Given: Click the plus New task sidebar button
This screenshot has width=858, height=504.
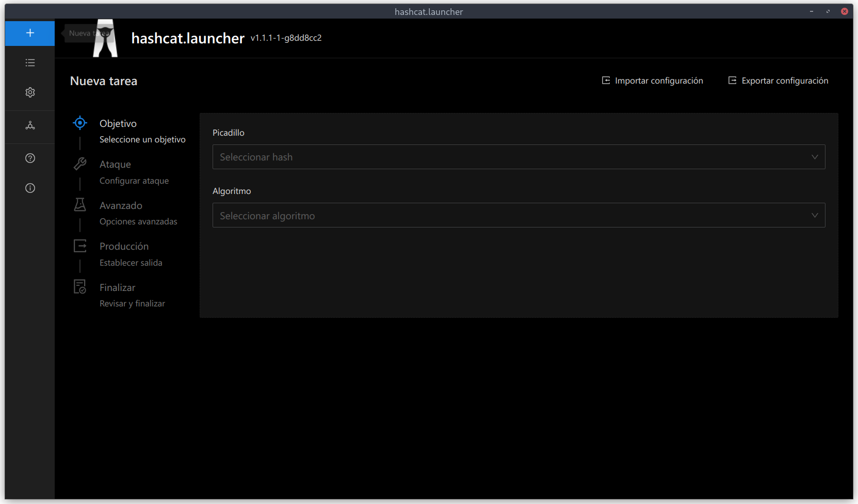Looking at the screenshot, I should 30,33.
